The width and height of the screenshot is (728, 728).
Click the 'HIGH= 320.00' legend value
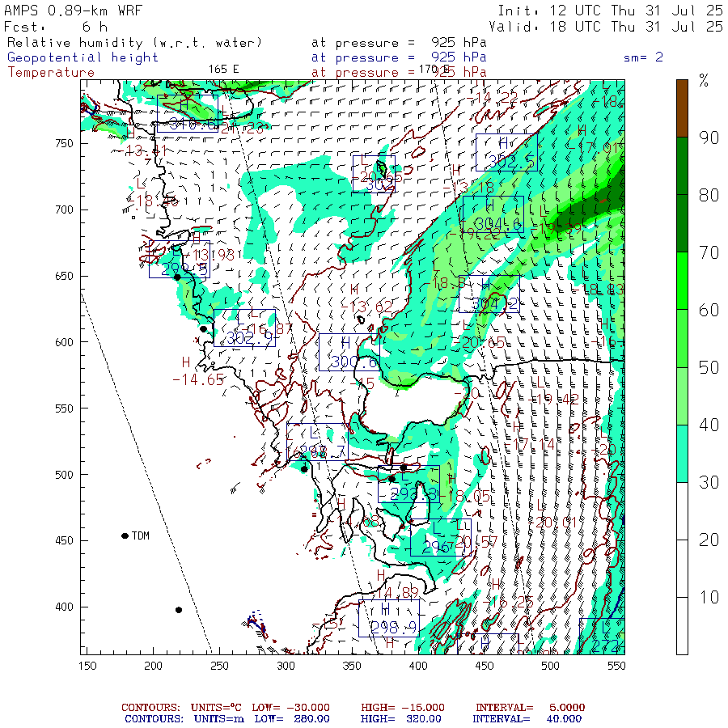(x=400, y=719)
